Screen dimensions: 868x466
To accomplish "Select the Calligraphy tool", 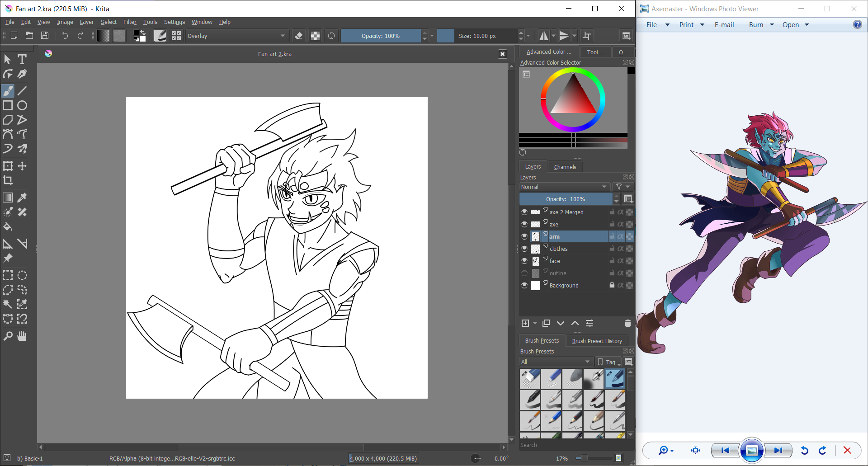I will click(22, 74).
